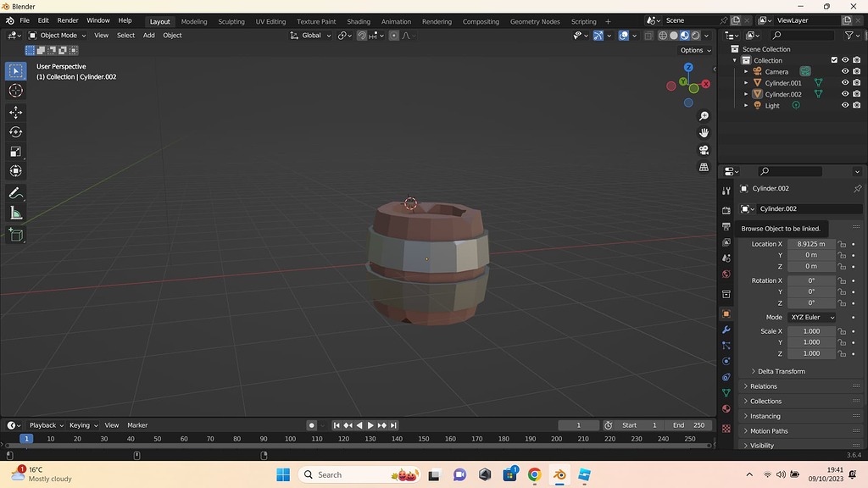Image resolution: width=868 pixels, height=488 pixels.
Task: Select the Scale tool
Action: point(15,152)
